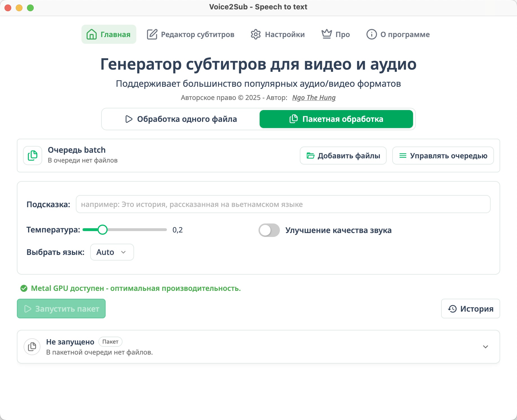The height and width of the screenshot is (420, 517).
Task: Click the copy icon on Пакетная обработка
Action: coord(294,119)
